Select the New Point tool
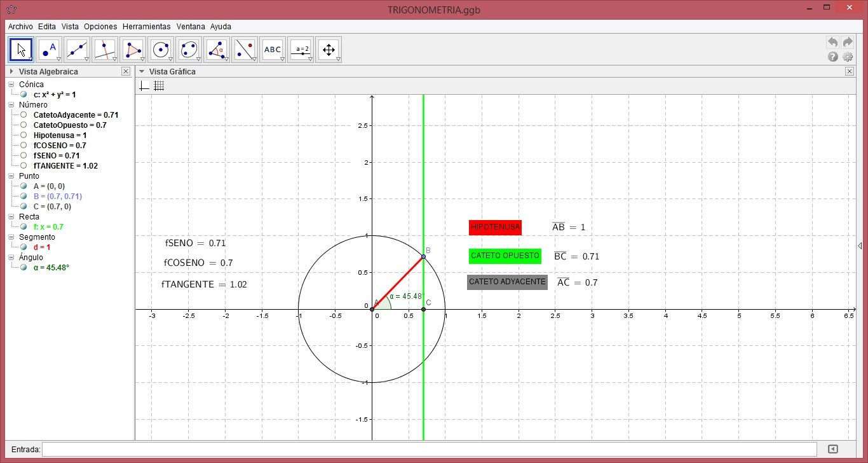Screen dimensions: 868x463 48,49
